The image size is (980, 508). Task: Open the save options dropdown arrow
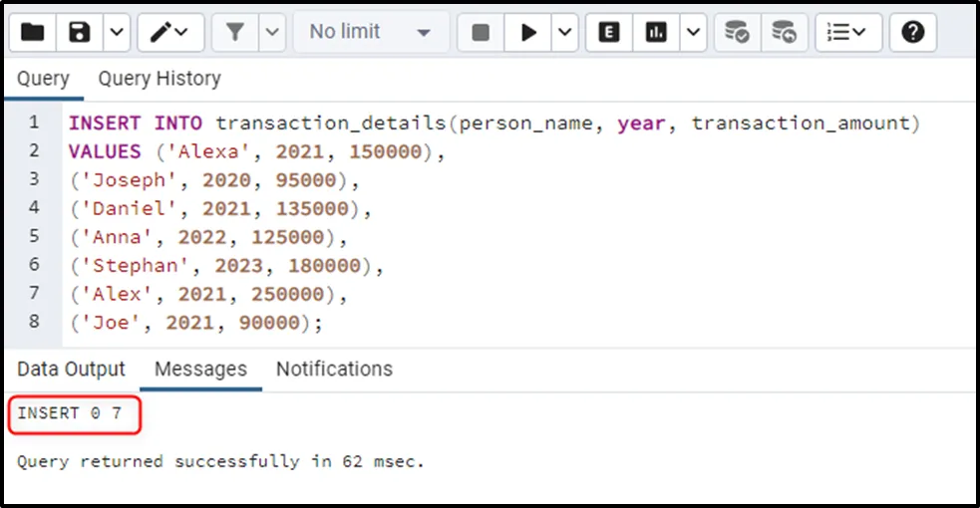tap(116, 33)
